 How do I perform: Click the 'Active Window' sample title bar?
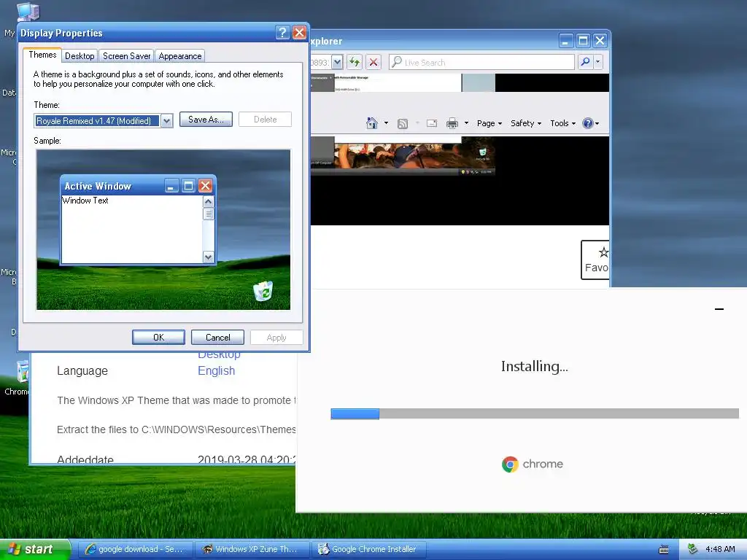tap(138, 186)
